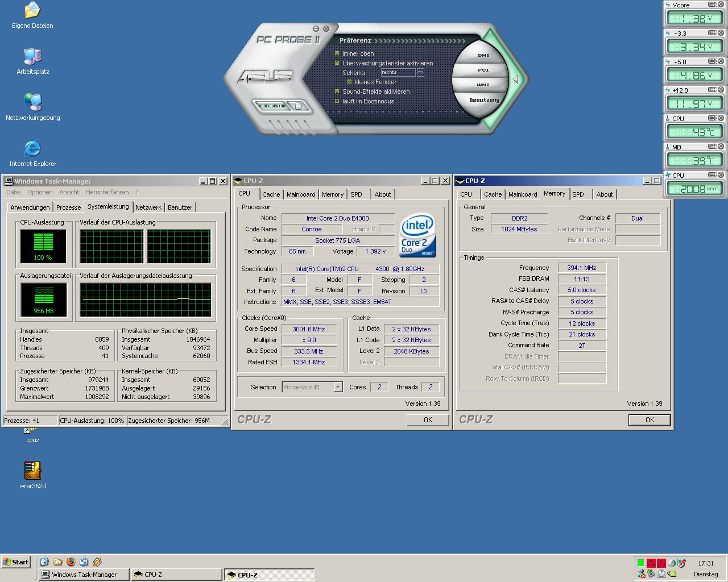Viewport: 728px width, 582px height.
Task: Open the Mainboard tab in left CPU-Z
Action: (x=300, y=194)
